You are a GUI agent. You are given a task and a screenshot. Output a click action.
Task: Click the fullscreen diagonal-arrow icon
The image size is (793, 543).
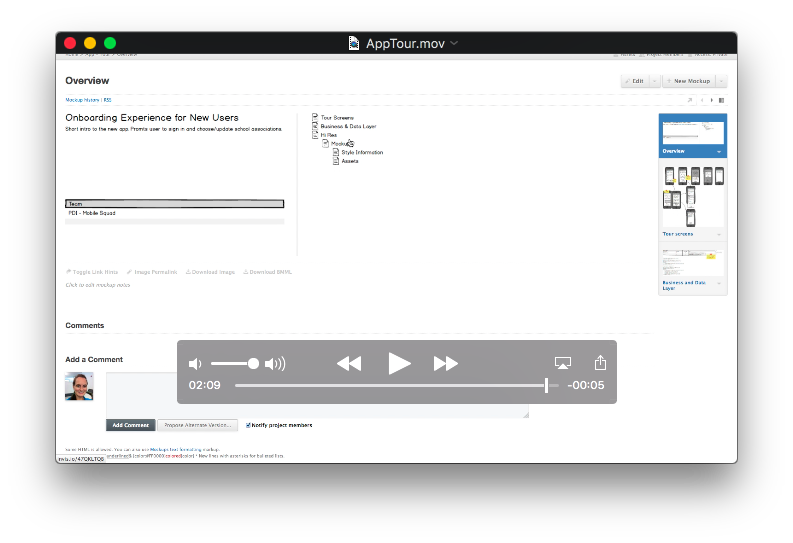point(690,100)
